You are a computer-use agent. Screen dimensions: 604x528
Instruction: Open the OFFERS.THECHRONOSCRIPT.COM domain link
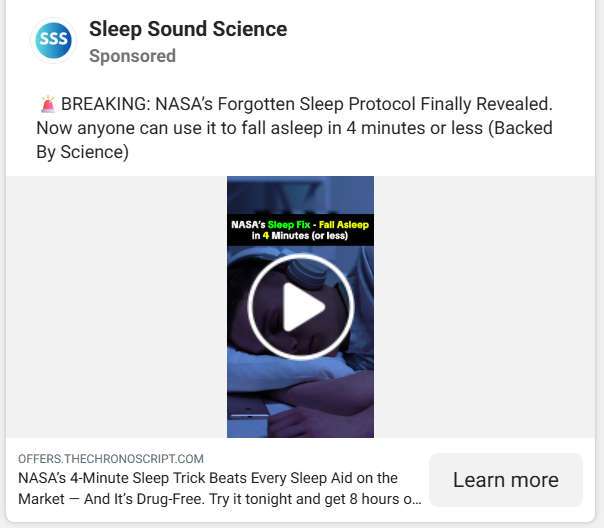pyautogui.click(x=111, y=458)
